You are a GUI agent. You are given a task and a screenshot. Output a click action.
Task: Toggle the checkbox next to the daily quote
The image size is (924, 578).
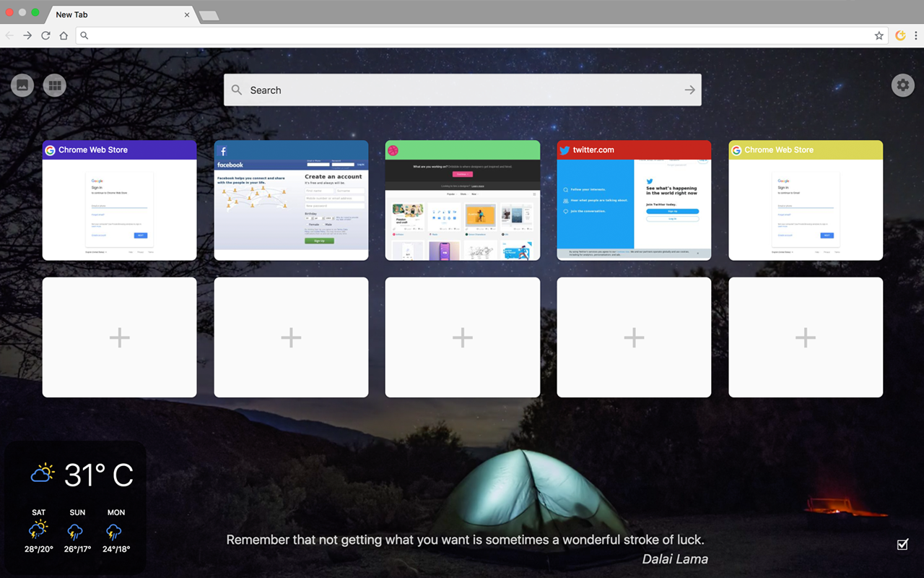pyautogui.click(x=902, y=544)
